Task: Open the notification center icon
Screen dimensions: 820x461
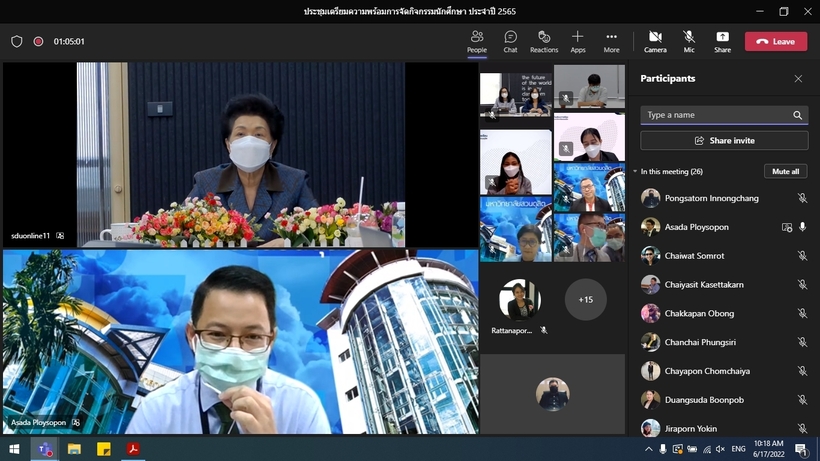Action: tap(801, 449)
